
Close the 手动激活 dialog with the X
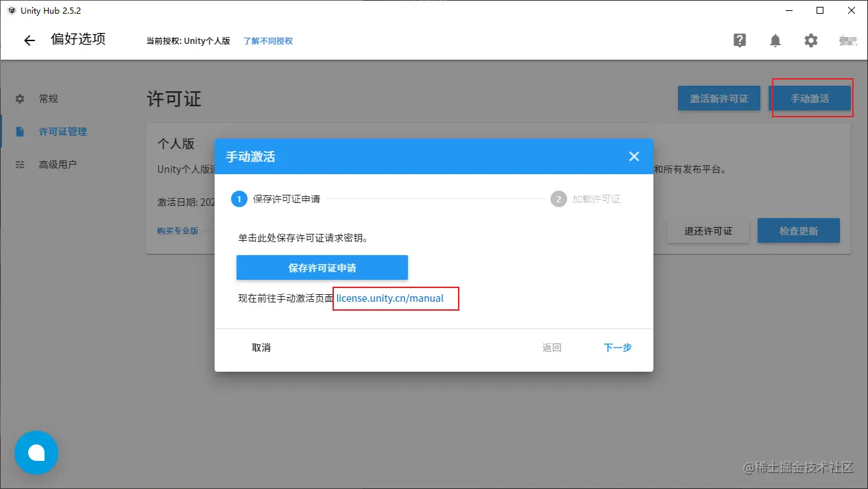pyautogui.click(x=634, y=156)
